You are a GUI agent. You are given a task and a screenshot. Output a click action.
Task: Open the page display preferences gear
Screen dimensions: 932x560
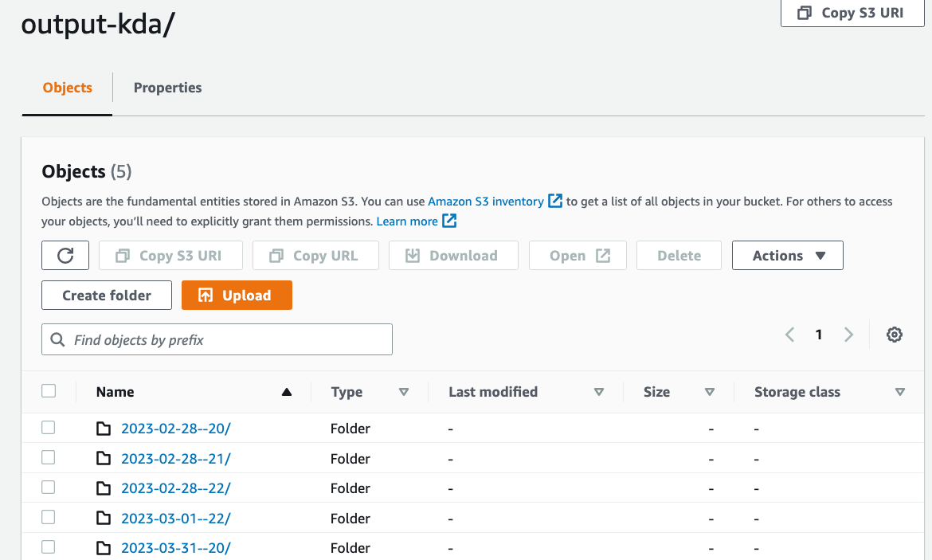pyautogui.click(x=894, y=335)
